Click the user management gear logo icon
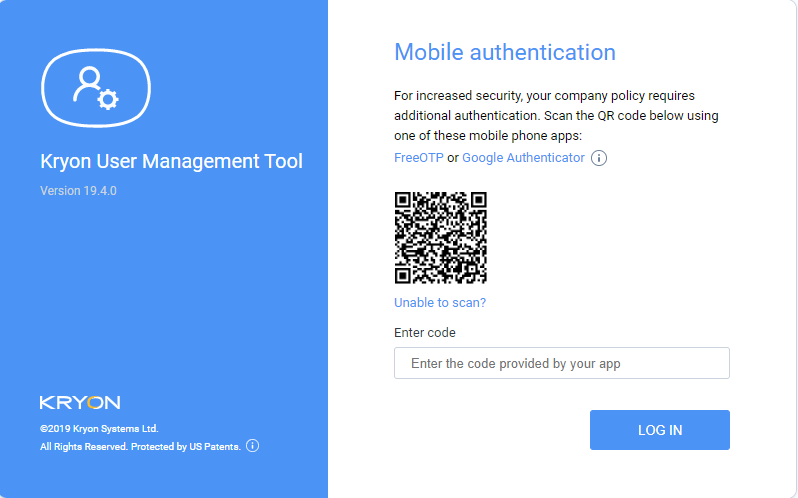This screenshot has width=798, height=498. pos(96,87)
